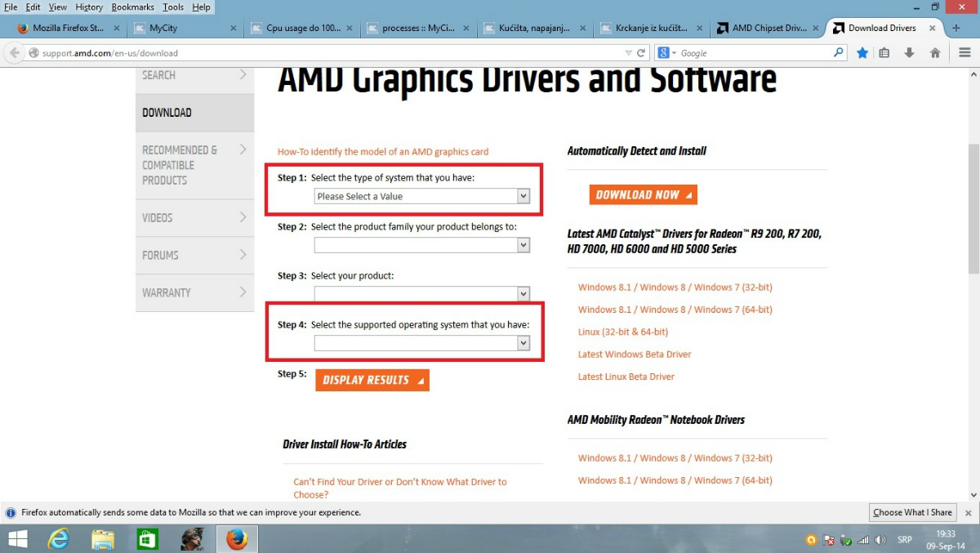
Task: Reload the page with the refresh icon
Action: point(641,53)
